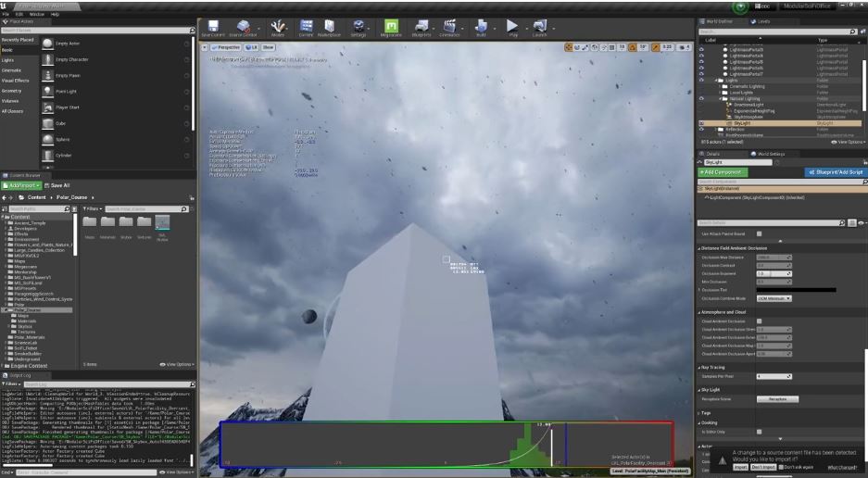This screenshot has width=868, height=478.
Task: Click the Recapture button under Sky Light
Action: click(x=776, y=399)
